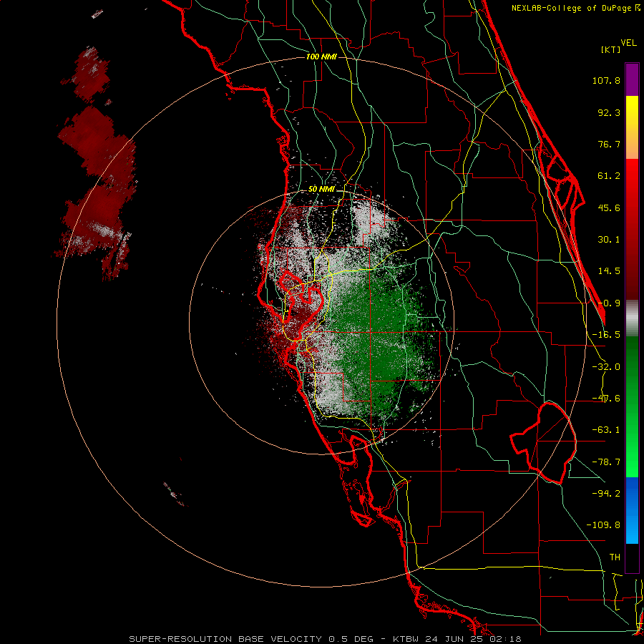The width and height of the screenshot is (644, 644).
Task: Click the 30.1 velocity scale value
Action: (x=609, y=240)
